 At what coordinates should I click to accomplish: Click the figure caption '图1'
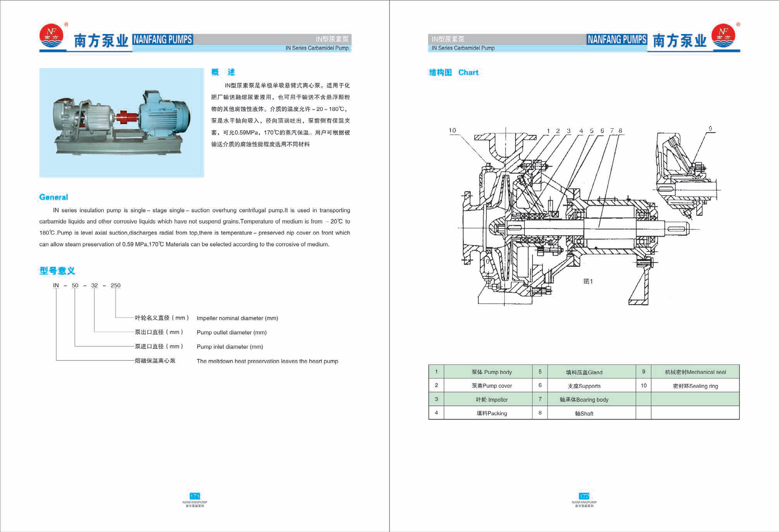[x=588, y=281]
